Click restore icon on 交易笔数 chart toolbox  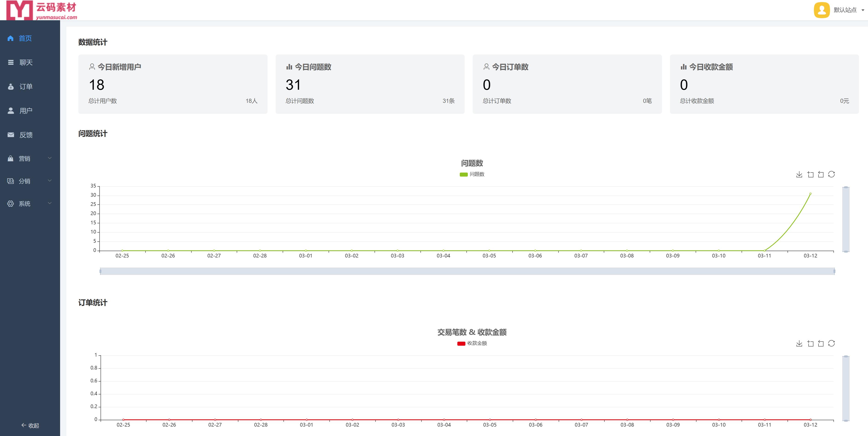831,344
